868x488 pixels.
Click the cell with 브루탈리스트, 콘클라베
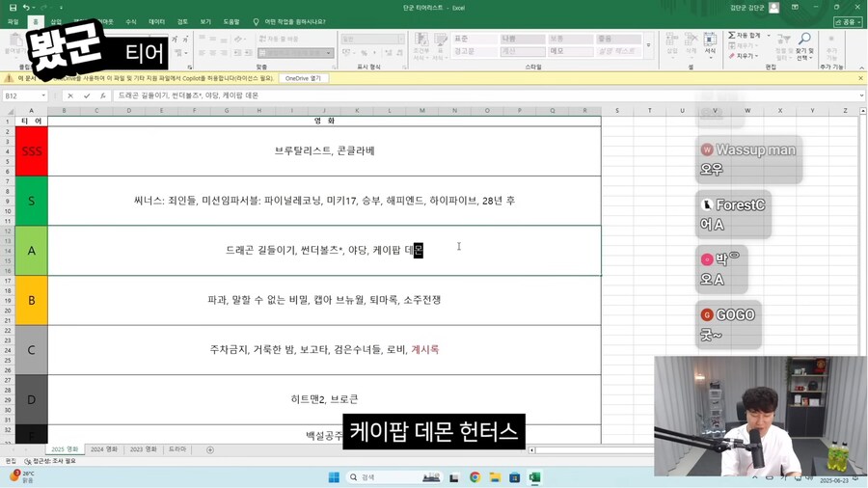324,151
